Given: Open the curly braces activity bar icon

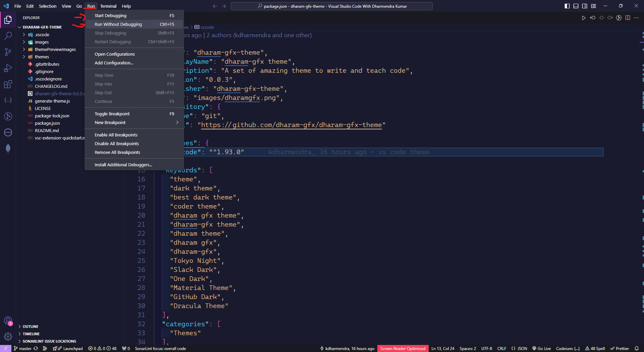Looking at the screenshot, I should [8, 100].
